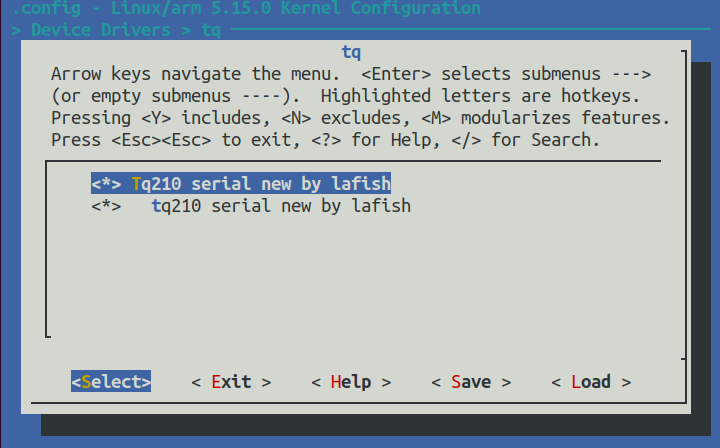Screen dimensions: 720x448
Task: Select the highlighted Tq210 serial menu entry label
Action: (x=261, y=184)
